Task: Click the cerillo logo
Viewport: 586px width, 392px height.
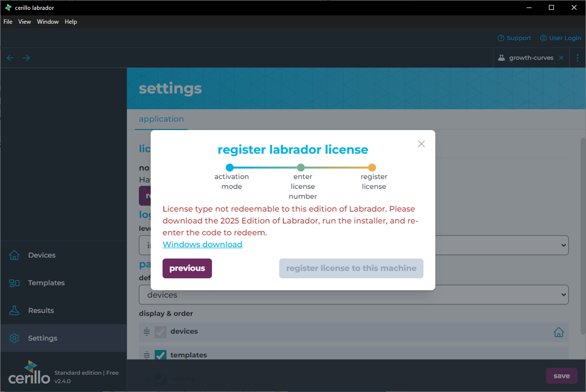Action: 29,372
